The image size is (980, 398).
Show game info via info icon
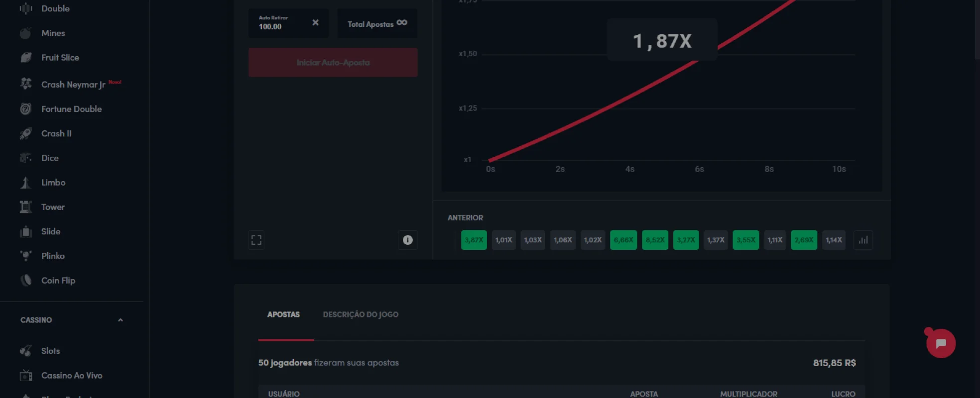tap(407, 240)
